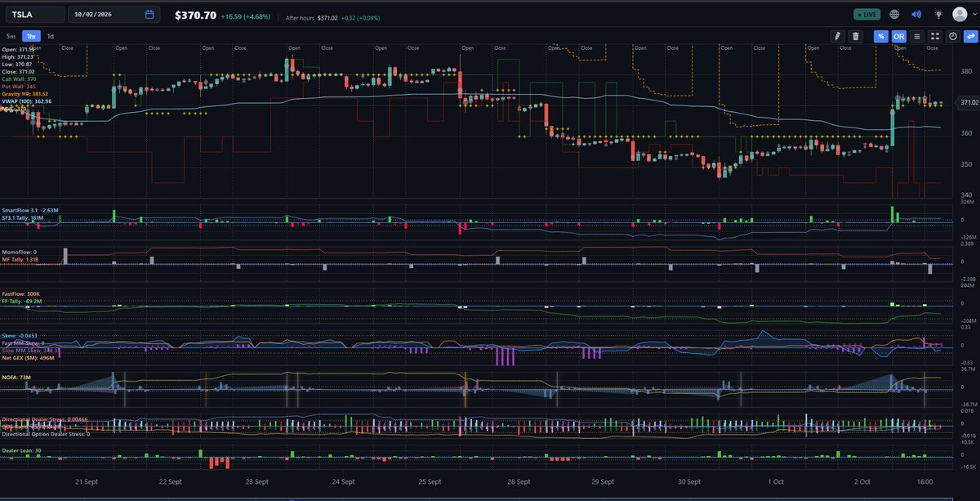This screenshot has height=501, width=980.
Task: Click the Skew: -0.0453 indicator label
Action: pyautogui.click(x=20, y=336)
